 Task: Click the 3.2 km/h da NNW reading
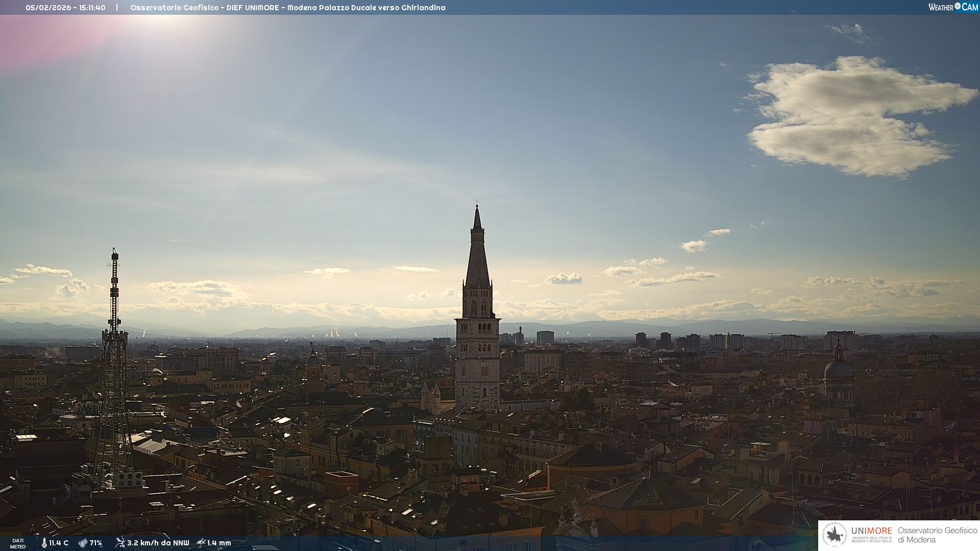[x=158, y=543]
